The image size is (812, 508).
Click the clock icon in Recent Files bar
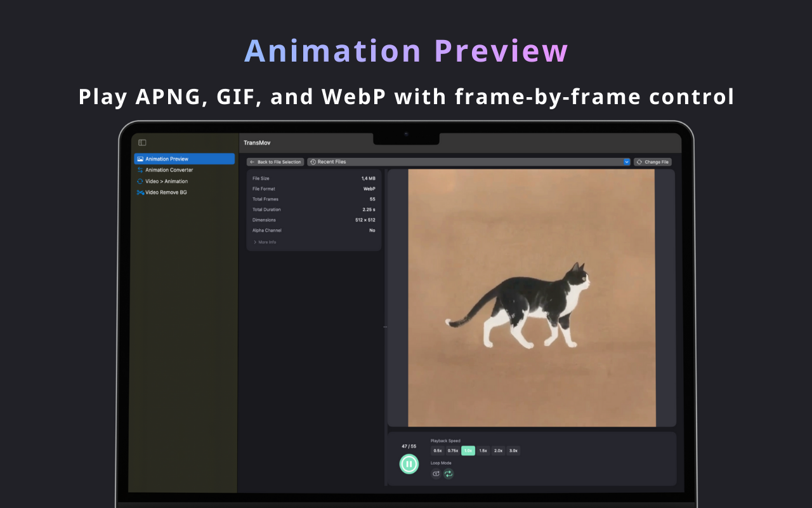(314, 161)
